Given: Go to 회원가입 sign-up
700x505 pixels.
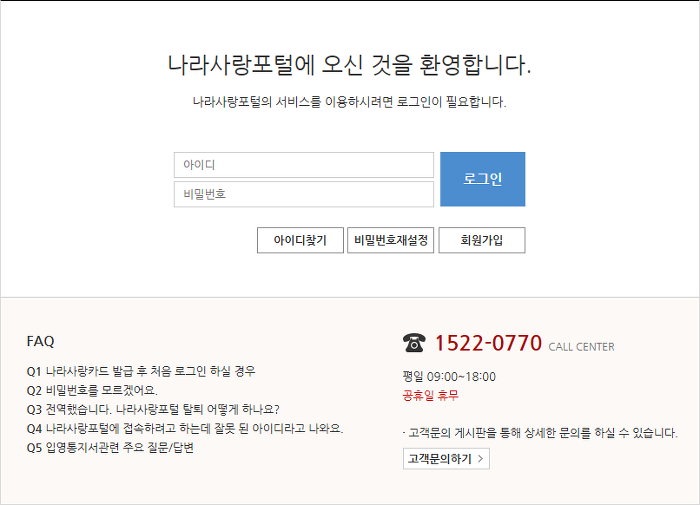Looking at the screenshot, I should [x=482, y=240].
